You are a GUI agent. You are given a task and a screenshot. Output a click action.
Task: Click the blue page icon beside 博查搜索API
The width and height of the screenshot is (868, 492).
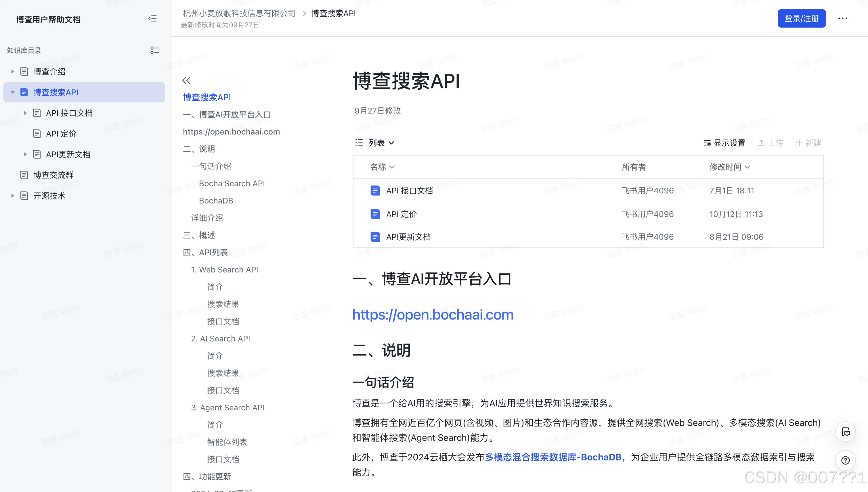(24, 92)
